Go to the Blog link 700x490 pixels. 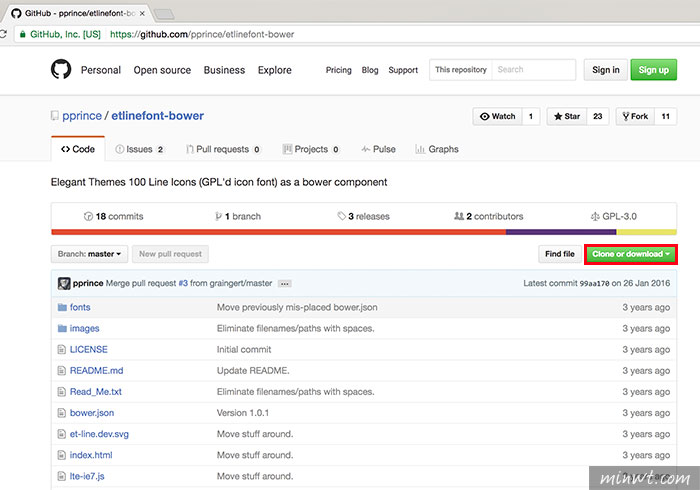370,70
